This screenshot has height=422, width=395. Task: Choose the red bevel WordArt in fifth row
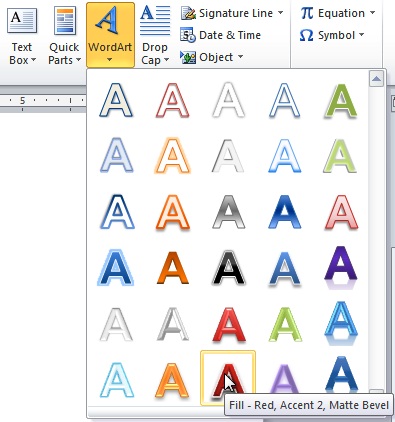pos(228,324)
